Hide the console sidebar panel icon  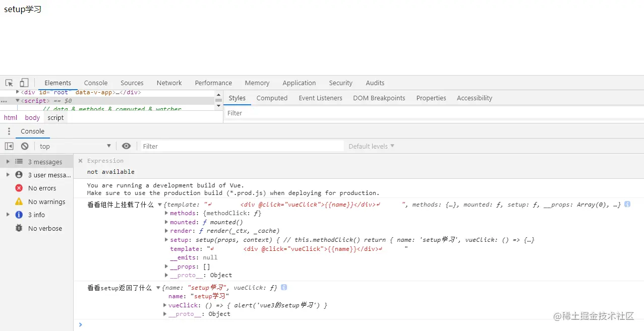tap(9, 146)
